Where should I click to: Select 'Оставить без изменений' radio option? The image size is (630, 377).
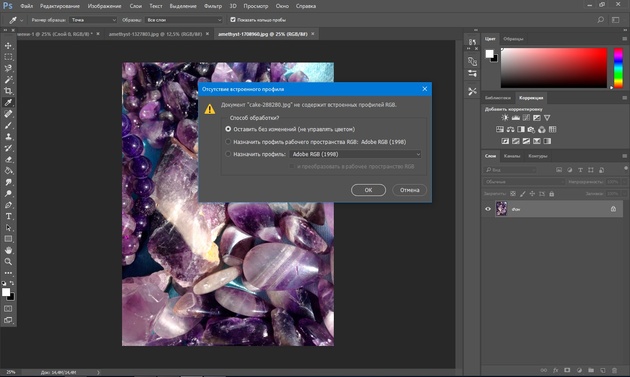click(228, 129)
